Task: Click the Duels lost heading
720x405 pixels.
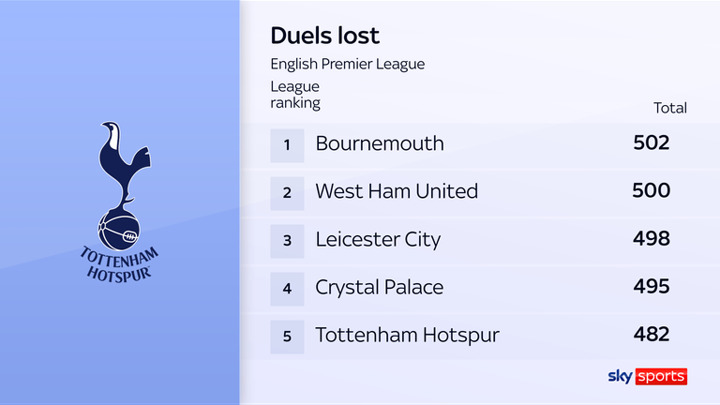Action: tap(325, 36)
